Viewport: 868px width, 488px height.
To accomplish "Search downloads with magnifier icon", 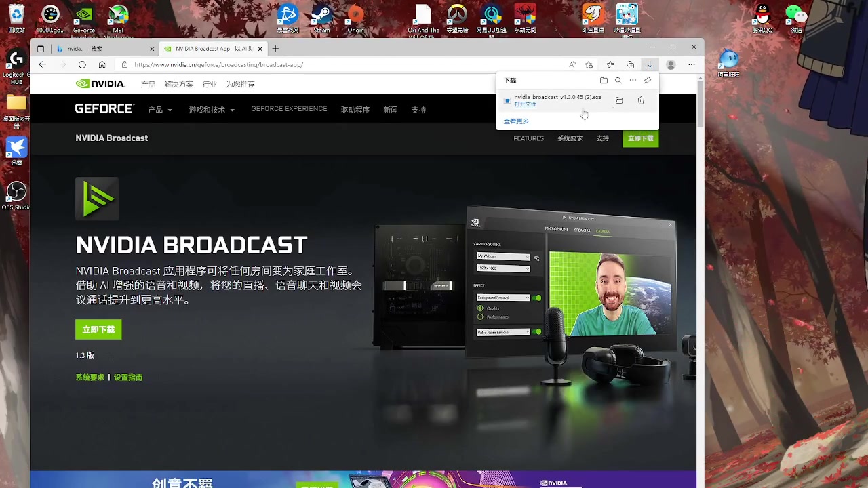I will point(618,80).
